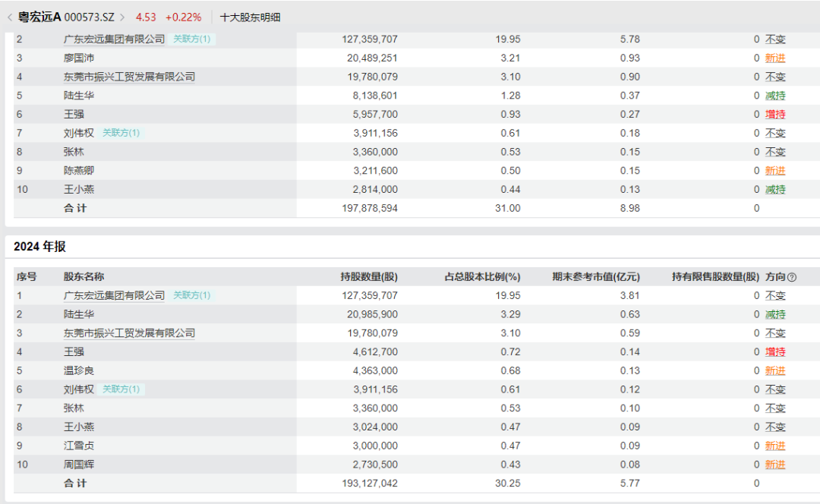Click the stock price 4.53
Viewport: 820px width, 504px height.
click(146, 17)
